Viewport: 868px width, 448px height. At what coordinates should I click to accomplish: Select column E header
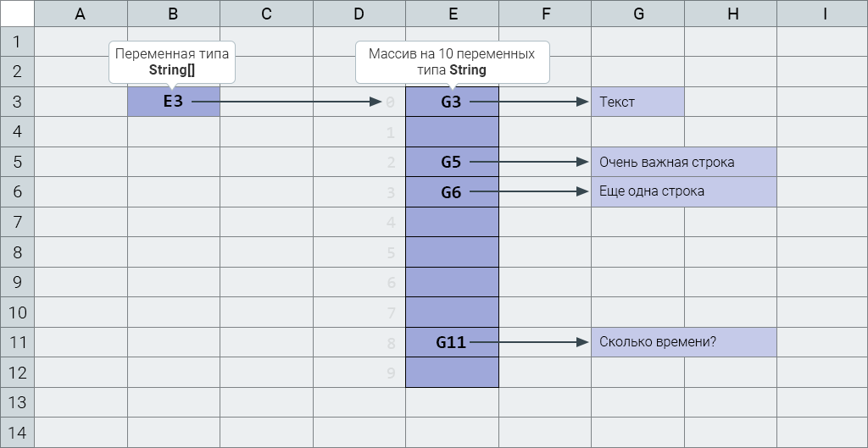pyautogui.click(x=453, y=14)
